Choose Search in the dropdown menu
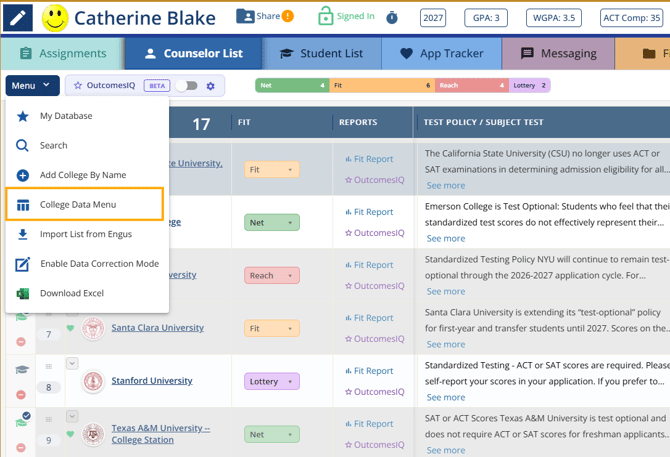 pyautogui.click(x=85, y=145)
